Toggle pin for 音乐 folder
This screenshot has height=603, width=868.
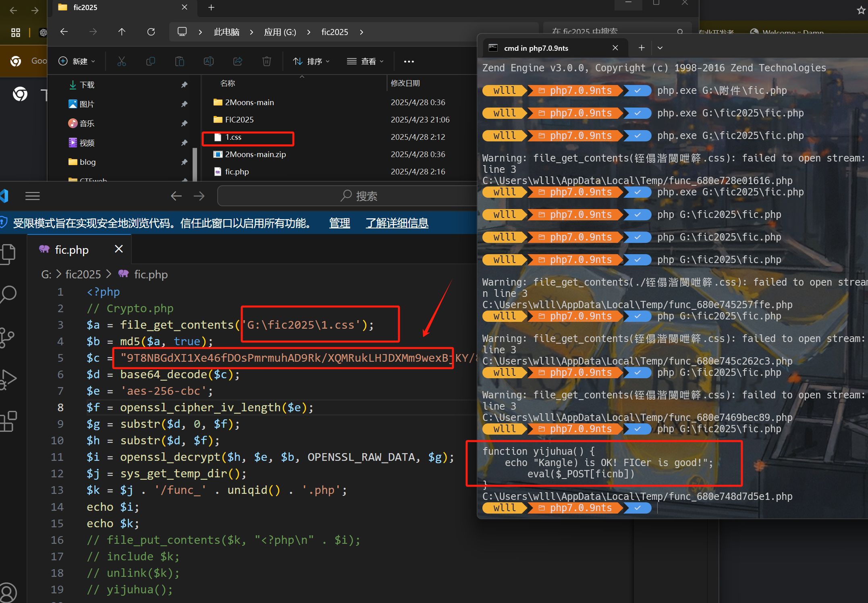point(184,123)
